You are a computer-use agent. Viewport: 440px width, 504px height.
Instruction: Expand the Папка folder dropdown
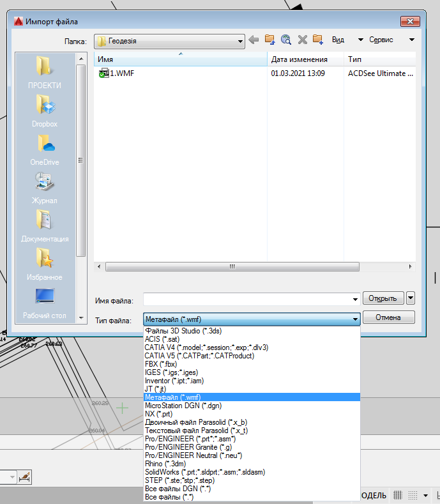tap(239, 41)
